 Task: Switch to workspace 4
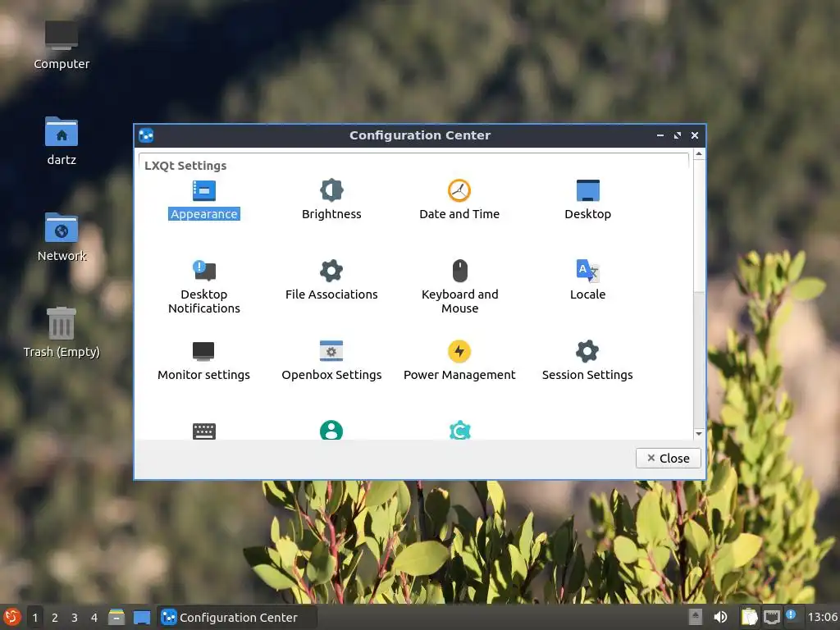pyautogui.click(x=94, y=618)
